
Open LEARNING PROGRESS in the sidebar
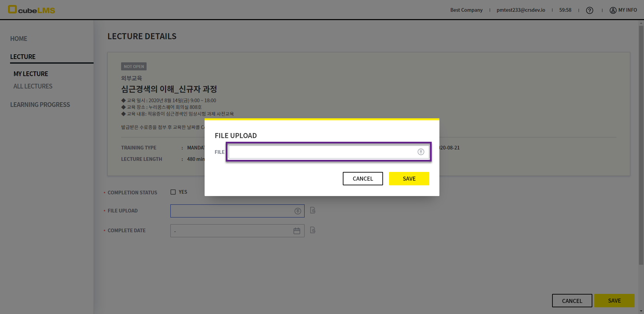[40, 105]
